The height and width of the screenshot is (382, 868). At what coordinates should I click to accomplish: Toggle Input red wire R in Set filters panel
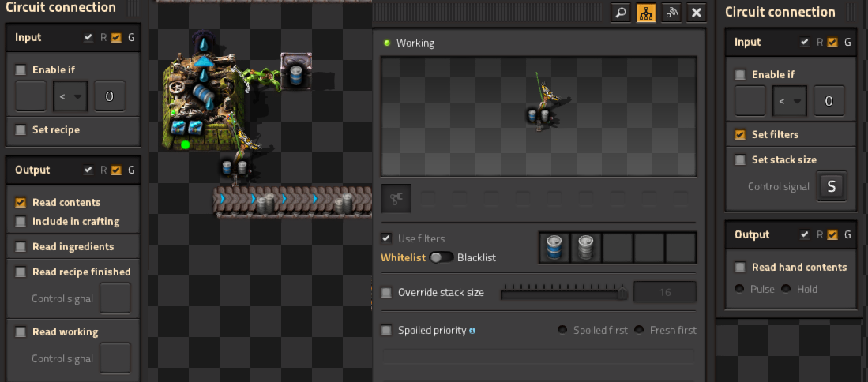pyautogui.click(x=805, y=42)
